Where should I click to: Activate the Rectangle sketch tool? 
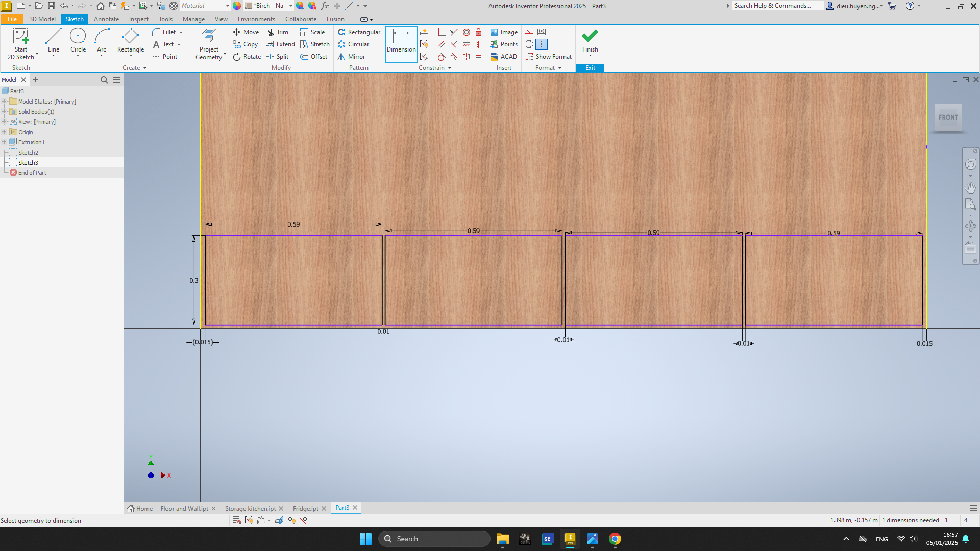point(131,41)
